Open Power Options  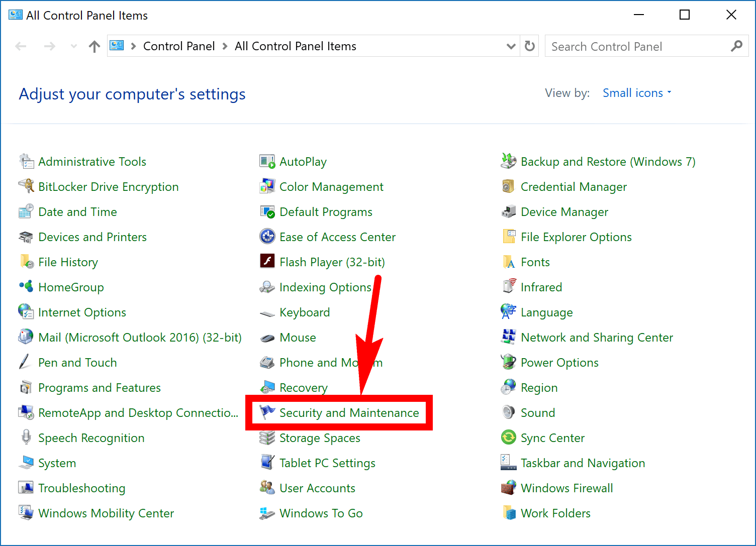(559, 362)
